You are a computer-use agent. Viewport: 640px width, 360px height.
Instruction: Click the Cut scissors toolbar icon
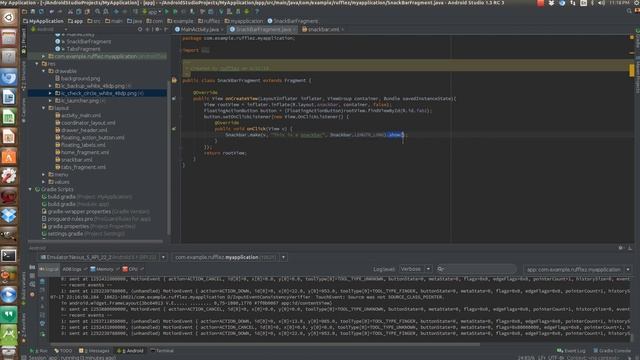pyautogui.click(x=70, y=11)
